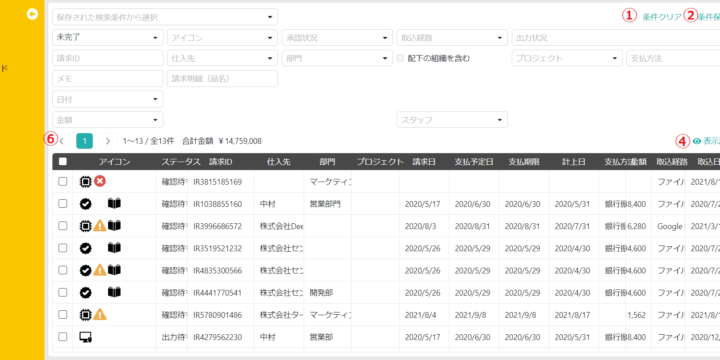720x360 pixels.
Task: Sort by 請求ID column header
Action: point(221,162)
